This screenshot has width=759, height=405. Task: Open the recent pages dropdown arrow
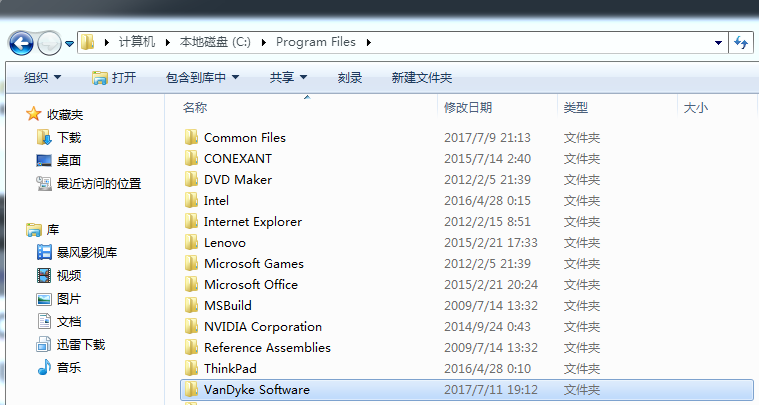69,44
